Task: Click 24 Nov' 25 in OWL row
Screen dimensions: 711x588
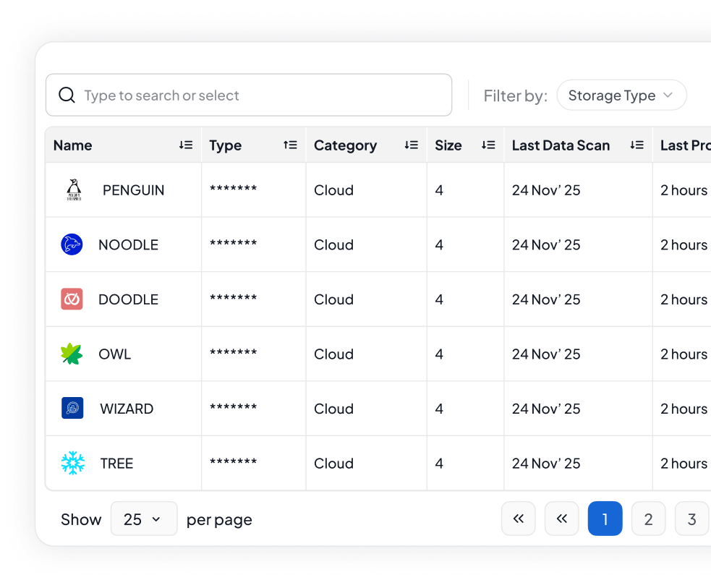Action: coord(546,354)
